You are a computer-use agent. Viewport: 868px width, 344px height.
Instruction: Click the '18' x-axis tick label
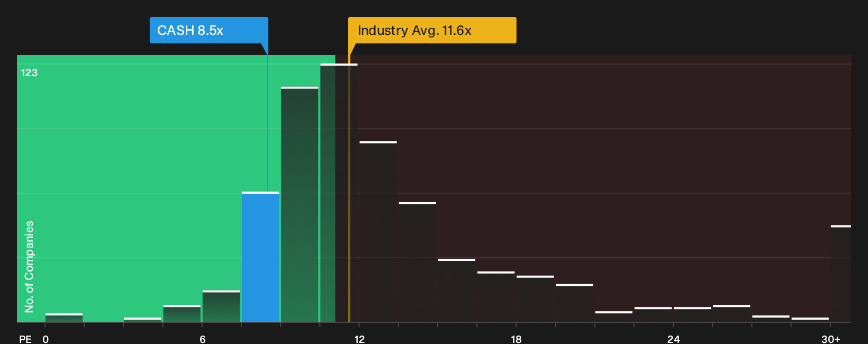pyautogui.click(x=516, y=339)
